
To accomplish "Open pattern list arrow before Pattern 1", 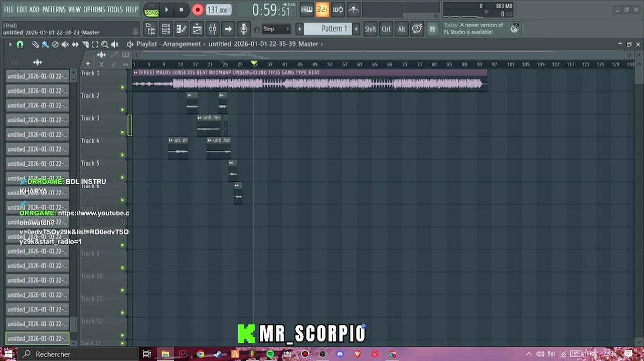I will click(x=299, y=29).
